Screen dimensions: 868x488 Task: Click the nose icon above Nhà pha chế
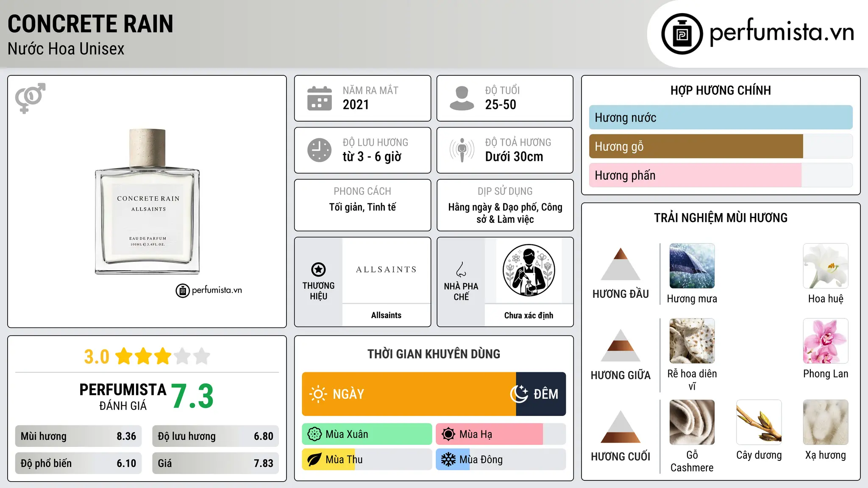pos(461,269)
